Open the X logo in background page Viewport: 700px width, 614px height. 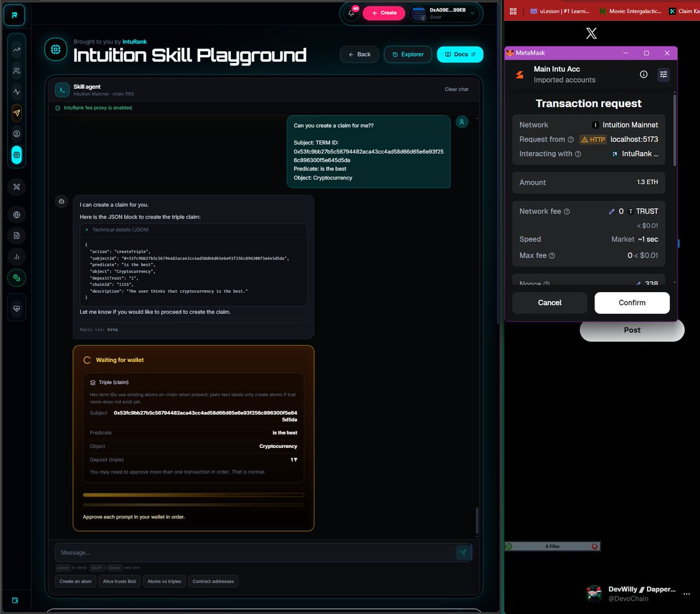click(x=591, y=33)
